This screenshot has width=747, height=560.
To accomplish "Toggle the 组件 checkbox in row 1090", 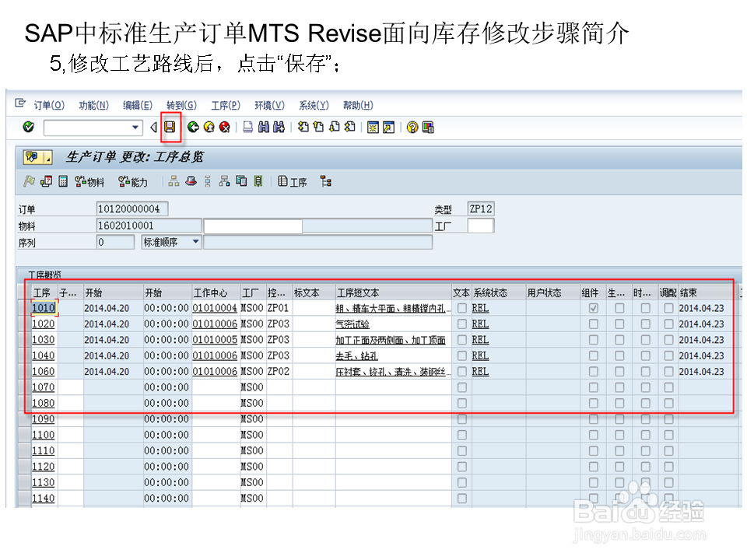I will coord(593,419).
